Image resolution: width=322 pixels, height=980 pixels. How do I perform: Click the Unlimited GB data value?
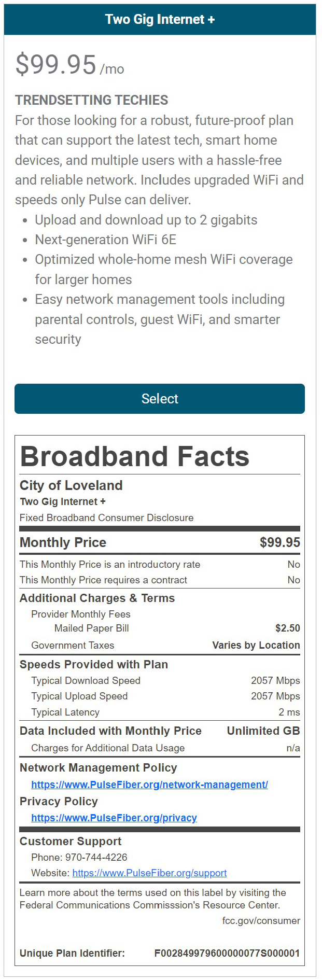coord(263,731)
